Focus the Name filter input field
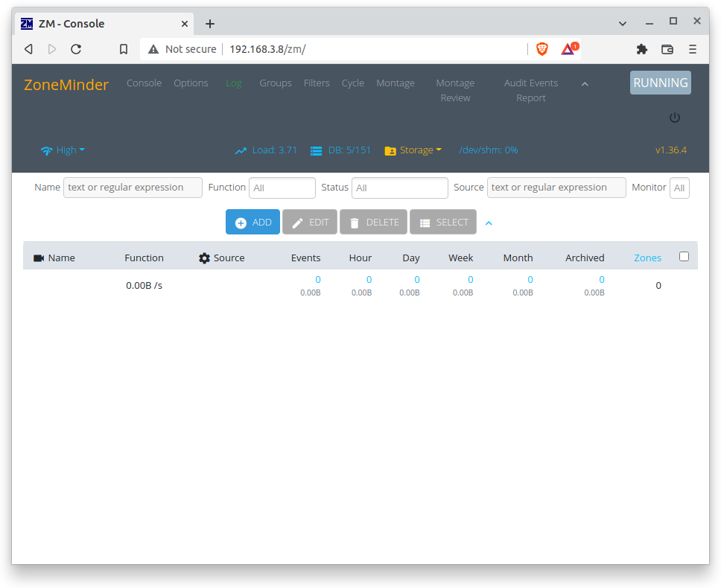 pos(133,188)
